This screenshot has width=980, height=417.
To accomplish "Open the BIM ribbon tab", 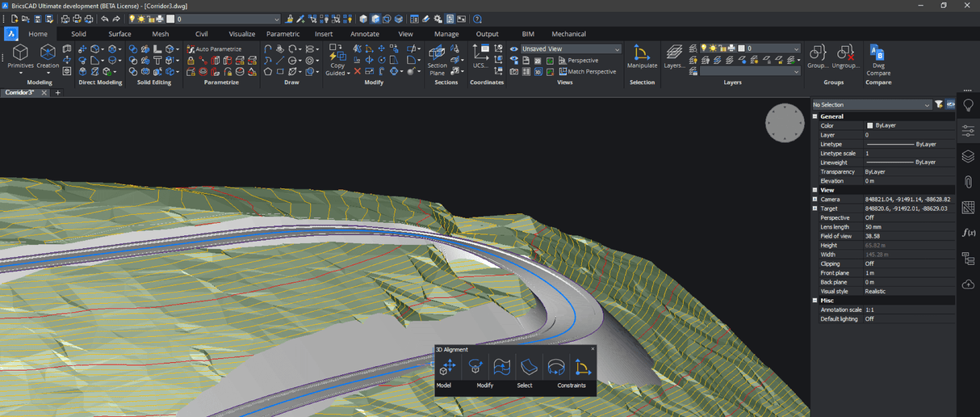I will (x=528, y=34).
